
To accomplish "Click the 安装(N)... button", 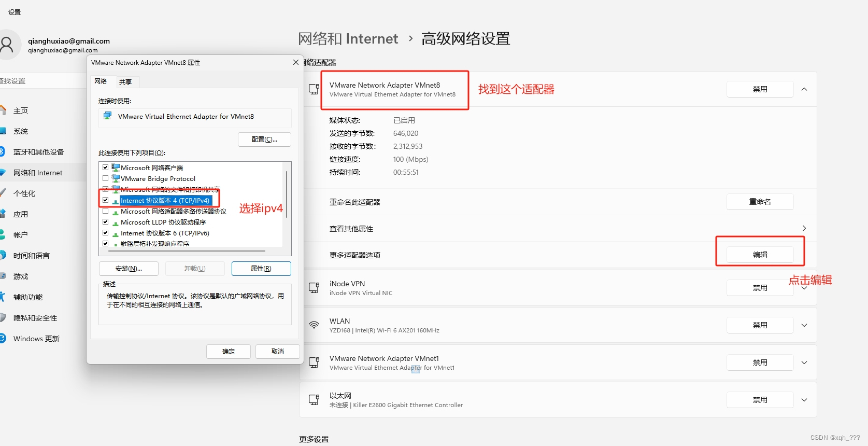I will 129,269.
